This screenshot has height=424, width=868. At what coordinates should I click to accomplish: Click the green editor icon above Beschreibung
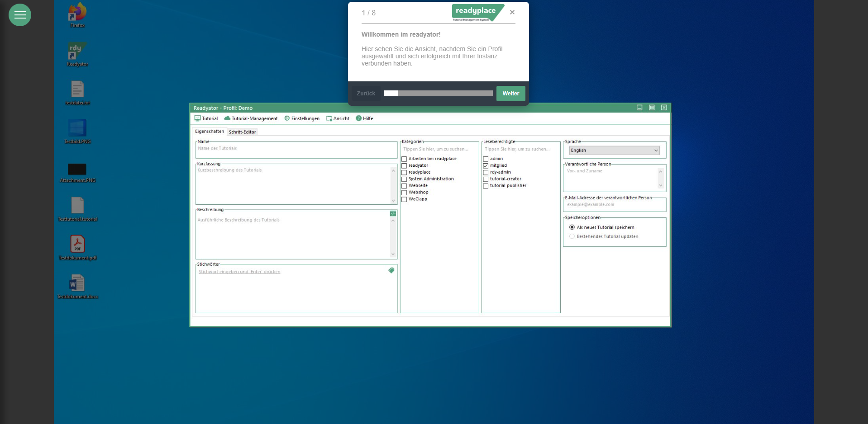click(393, 213)
